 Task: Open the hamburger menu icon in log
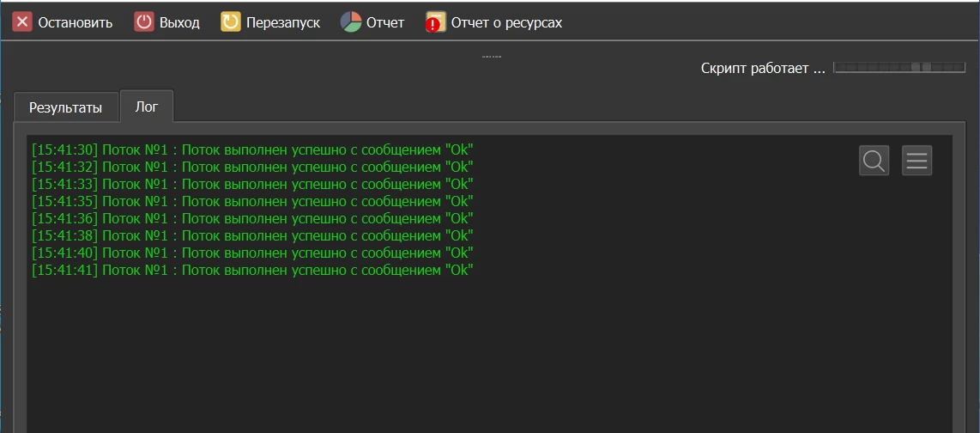click(x=916, y=160)
